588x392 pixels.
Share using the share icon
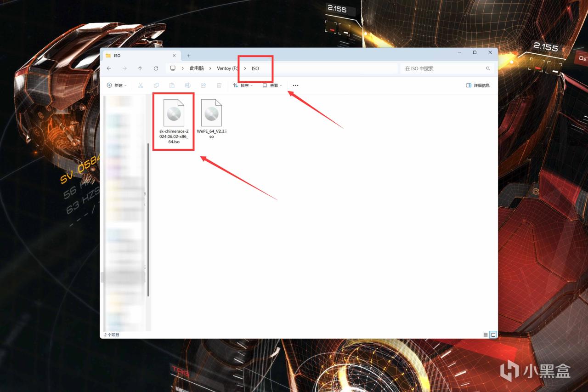[x=203, y=85]
